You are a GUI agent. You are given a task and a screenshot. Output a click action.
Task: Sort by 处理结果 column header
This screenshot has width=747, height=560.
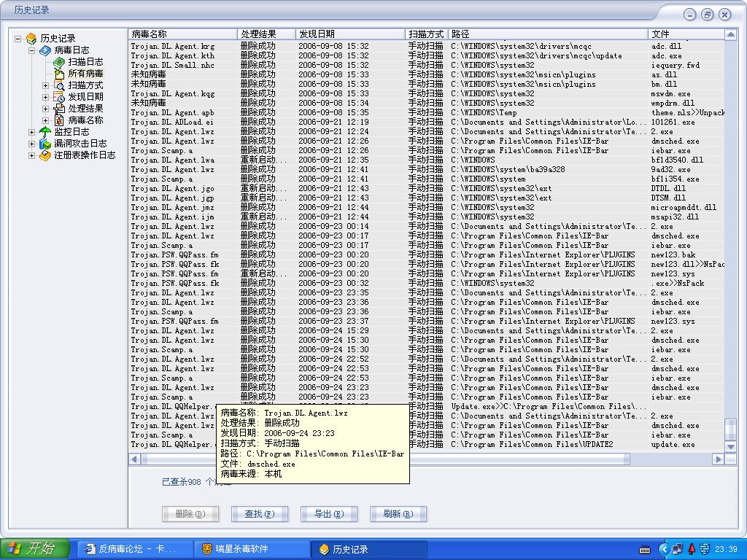[266, 34]
